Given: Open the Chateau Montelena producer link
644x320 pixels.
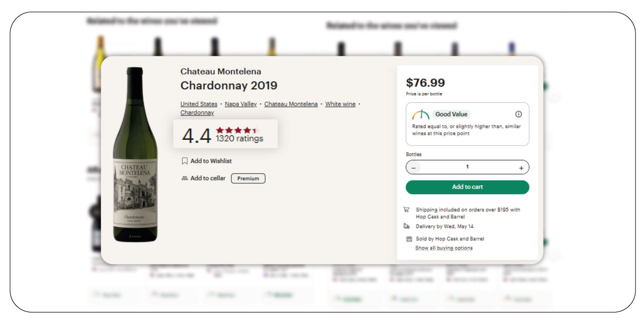Looking at the screenshot, I should tap(291, 104).
